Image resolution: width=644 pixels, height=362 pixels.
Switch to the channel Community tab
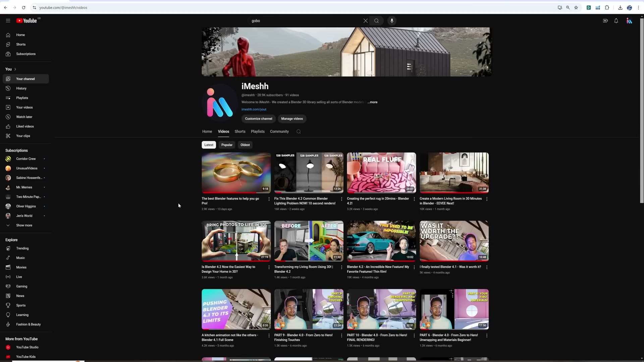point(279,132)
